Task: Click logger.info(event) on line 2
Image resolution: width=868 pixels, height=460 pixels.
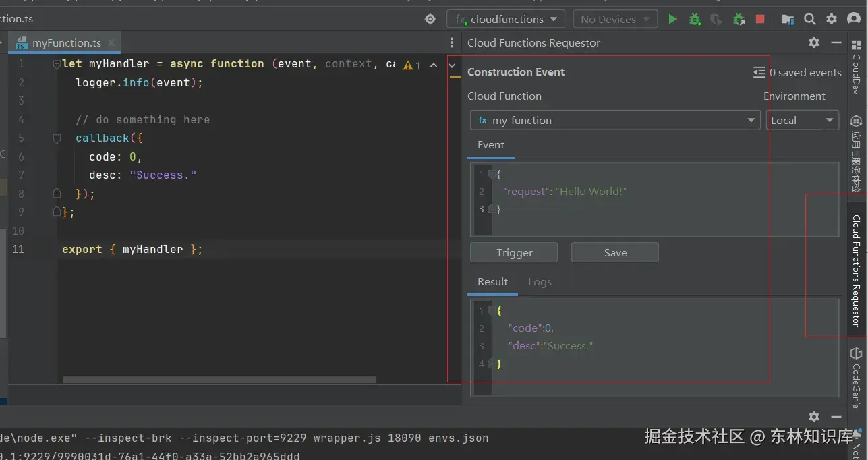Action: point(139,82)
